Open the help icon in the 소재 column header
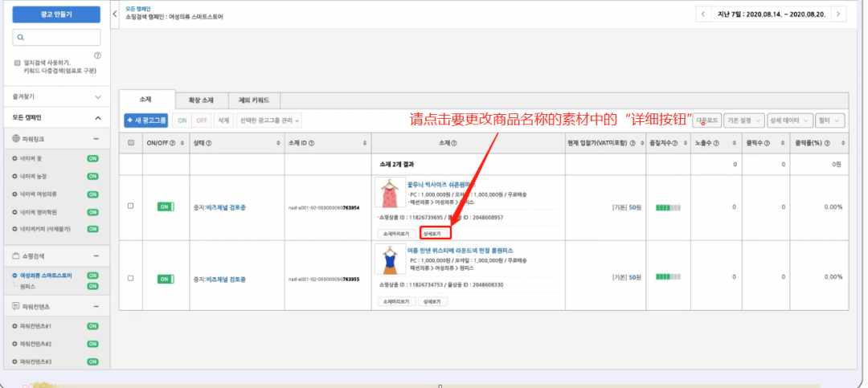 [x=454, y=143]
